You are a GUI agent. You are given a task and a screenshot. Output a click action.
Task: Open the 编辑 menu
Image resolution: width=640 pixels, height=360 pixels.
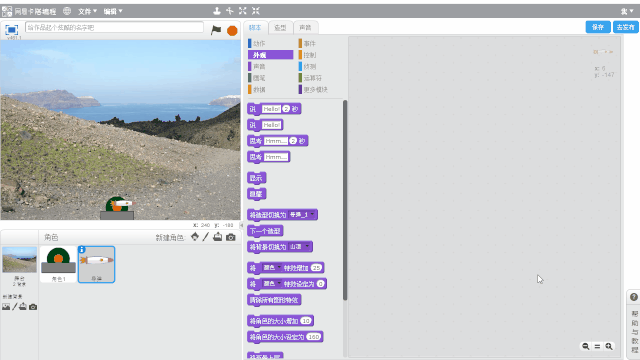click(113, 11)
